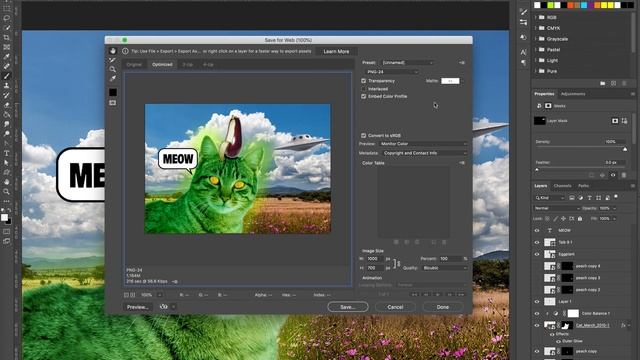Open the Preset dropdown

point(407,62)
